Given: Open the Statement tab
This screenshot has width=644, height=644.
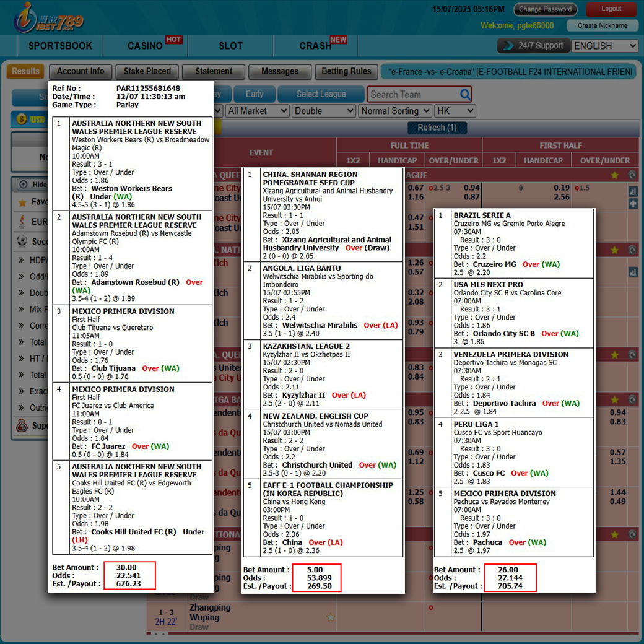Looking at the screenshot, I should pyautogui.click(x=214, y=71).
